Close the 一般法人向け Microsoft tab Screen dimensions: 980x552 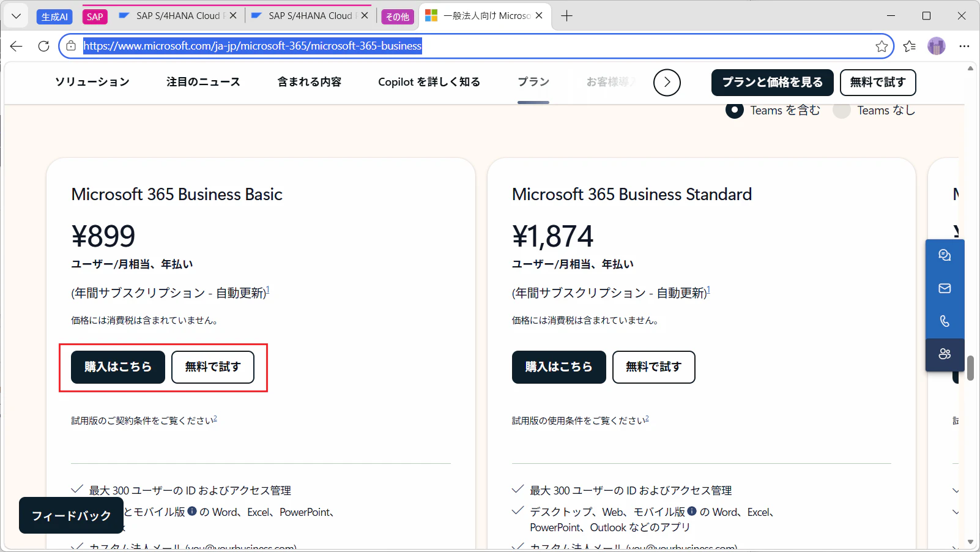(x=539, y=16)
